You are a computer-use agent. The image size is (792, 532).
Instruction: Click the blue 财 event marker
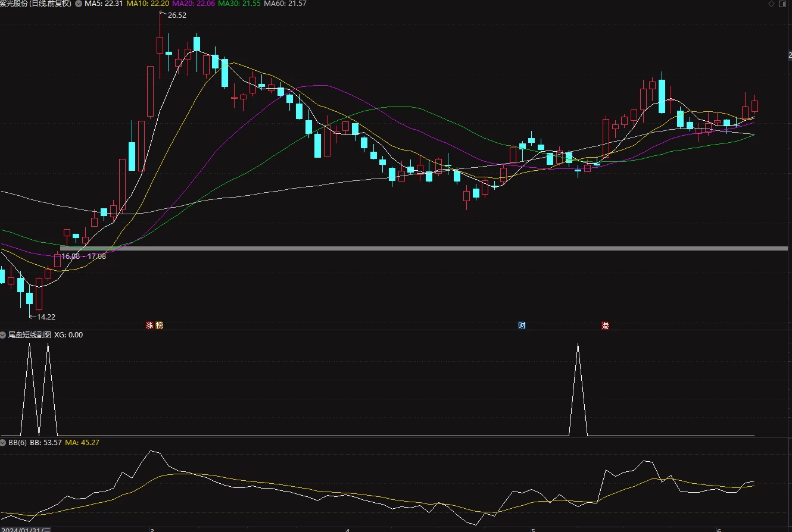point(522,326)
